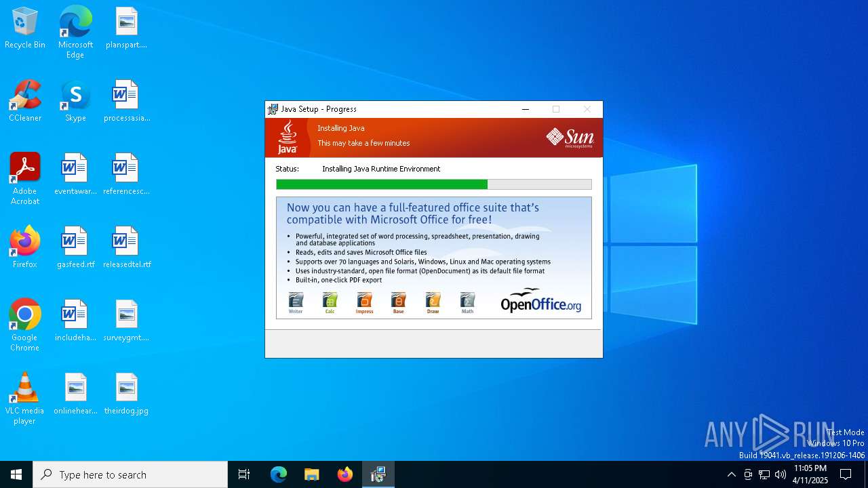
Task: Select the planspart image file on the desktop
Action: click(x=126, y=28)
